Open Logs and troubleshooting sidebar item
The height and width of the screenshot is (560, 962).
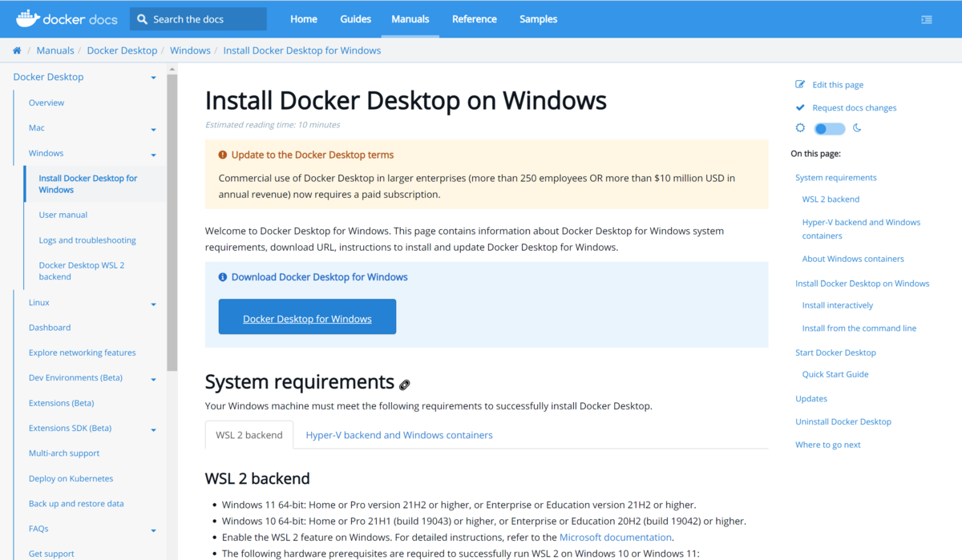click(x=87, y=240)
